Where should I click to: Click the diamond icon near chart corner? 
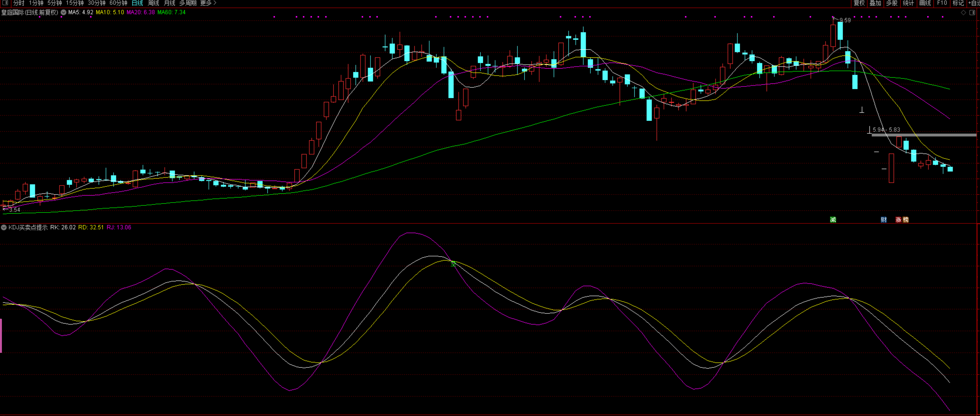(964, 13)
